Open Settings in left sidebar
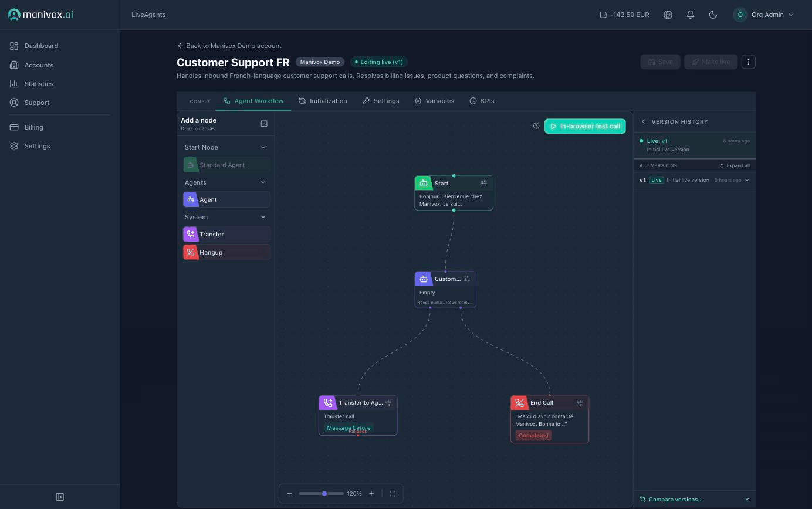 60,146
